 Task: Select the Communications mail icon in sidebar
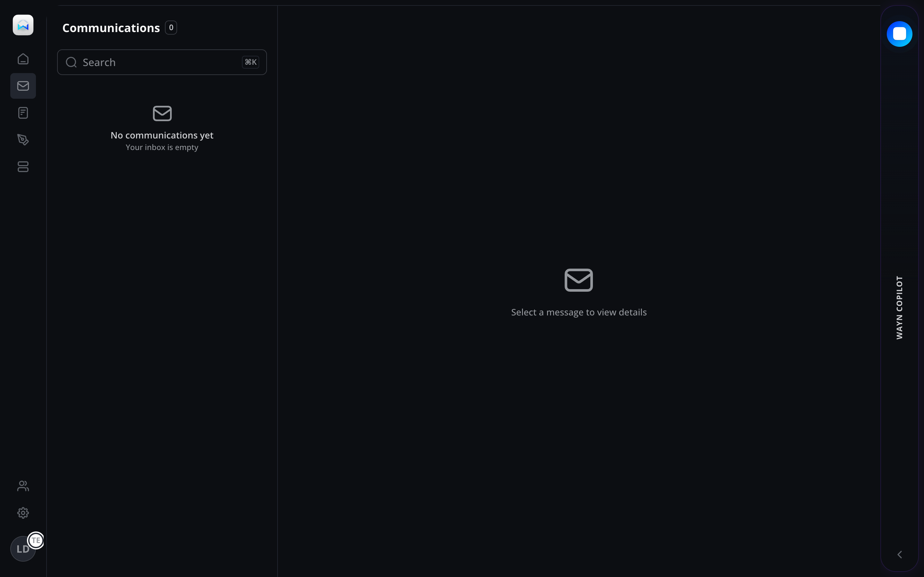[x=23, y=86]
